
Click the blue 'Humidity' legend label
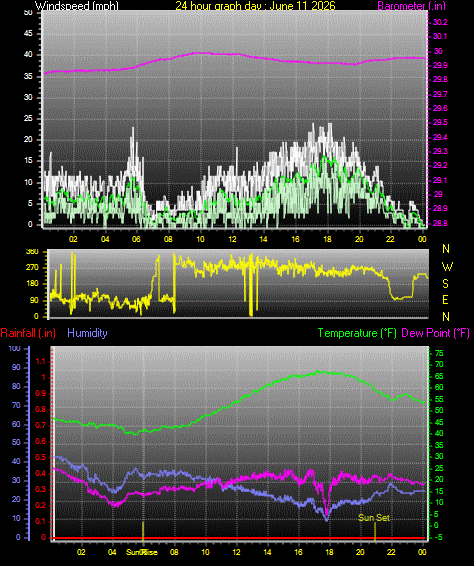[x=87, y=333]
